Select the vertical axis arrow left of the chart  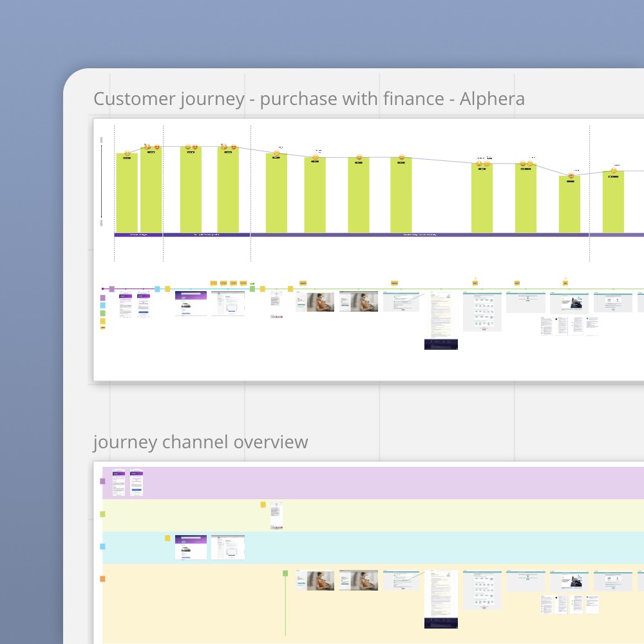click(102, 182)
